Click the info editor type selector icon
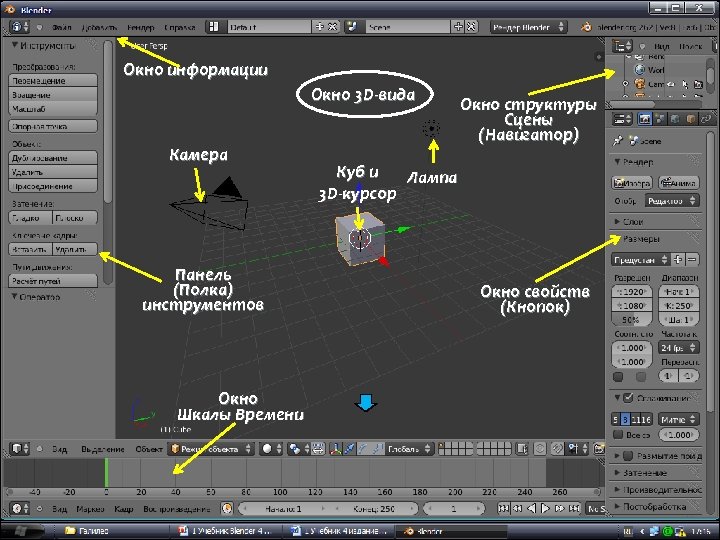Screen dimensions: 720x540 click(x=20, y=27)
